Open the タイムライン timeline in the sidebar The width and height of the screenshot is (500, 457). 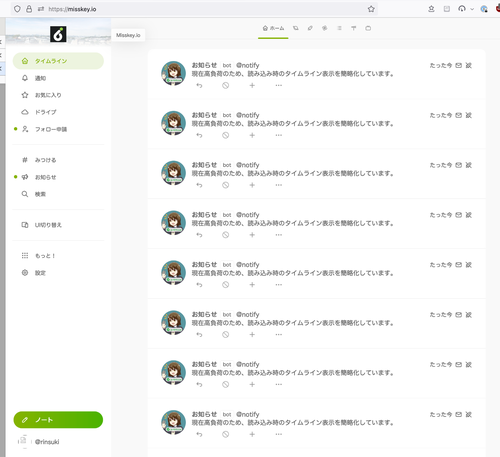pyautogui.click(x=58, y=61)
